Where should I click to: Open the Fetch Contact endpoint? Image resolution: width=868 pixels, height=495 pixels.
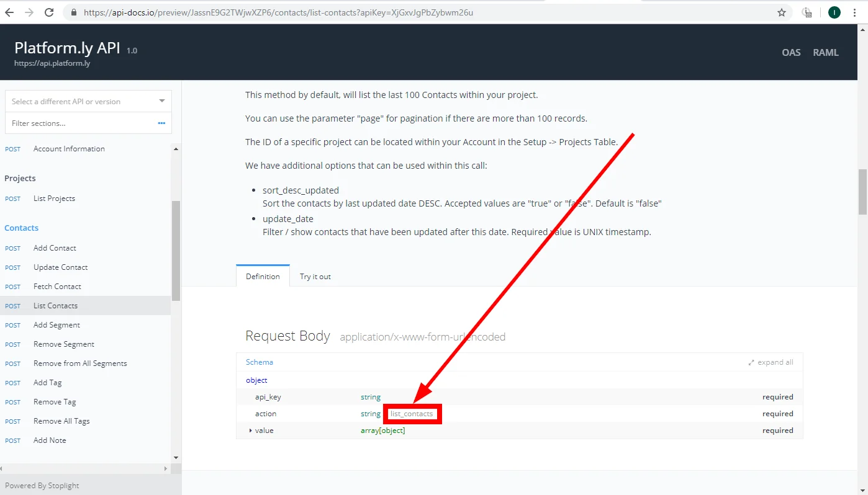(57, 287)
